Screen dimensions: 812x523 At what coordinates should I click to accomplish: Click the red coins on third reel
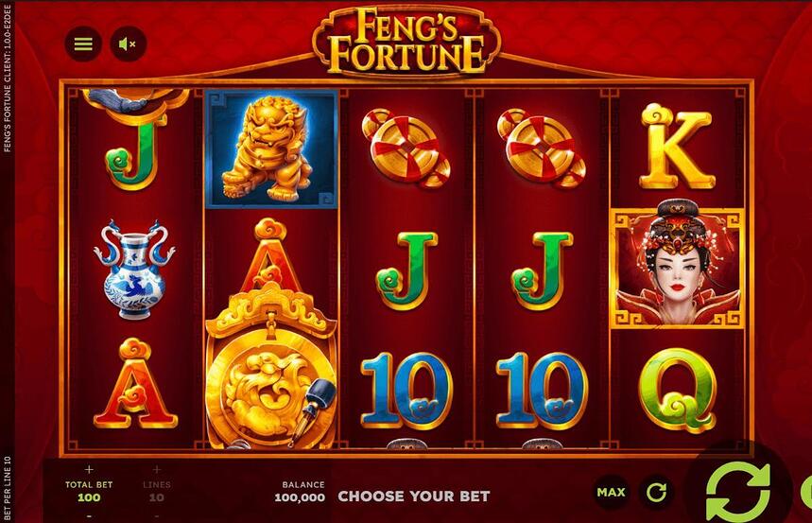(406, 148)
